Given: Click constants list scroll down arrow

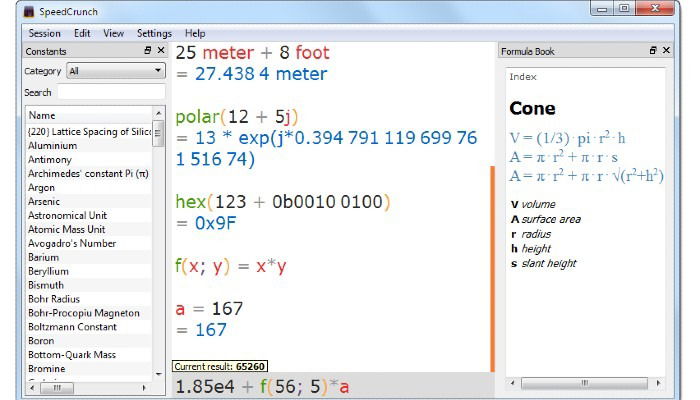Looking at the screenshot, I should [158, 374].
